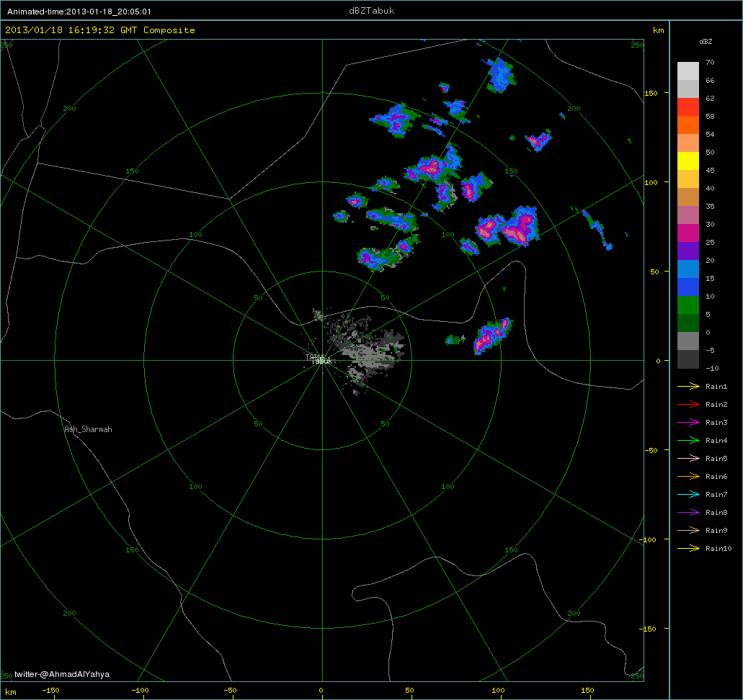Click the "58" value on the dBZ scale

point(710,116)
